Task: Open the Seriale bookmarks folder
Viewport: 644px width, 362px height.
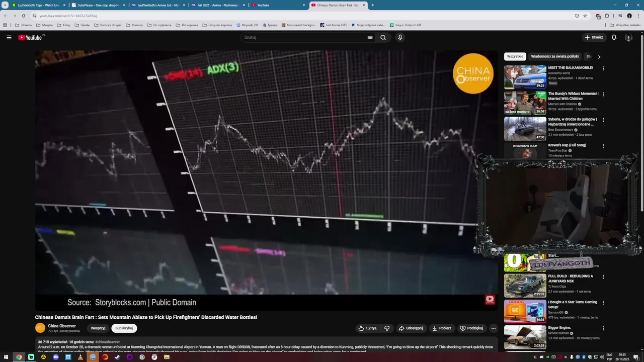Action: click(x=82, y=25)
